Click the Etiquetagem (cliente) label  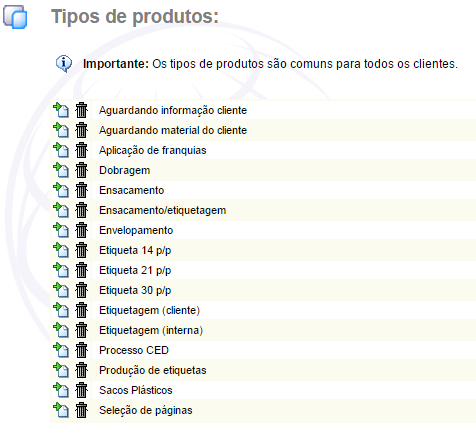tap(149, 310)
